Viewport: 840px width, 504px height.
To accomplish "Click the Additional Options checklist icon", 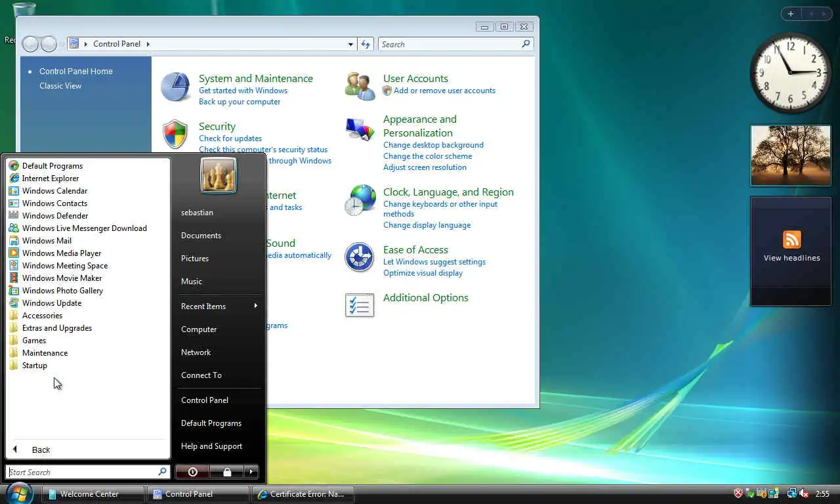I will point(360,305).
